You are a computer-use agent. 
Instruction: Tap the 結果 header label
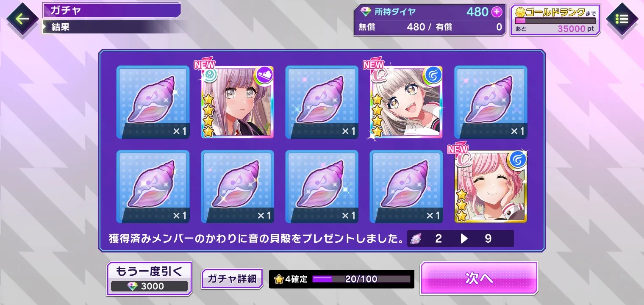[60, 27]
